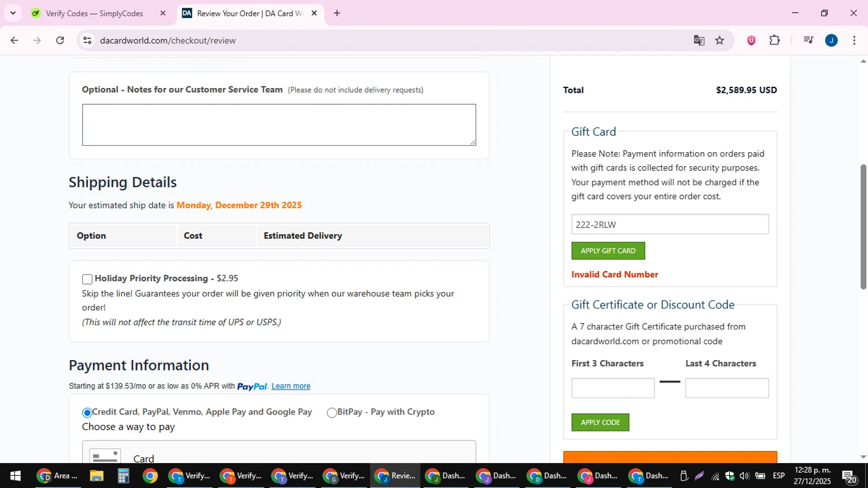This screenshot has width=868, height=488.
Task: Go back to the previous page
Action: pos(14,41)
